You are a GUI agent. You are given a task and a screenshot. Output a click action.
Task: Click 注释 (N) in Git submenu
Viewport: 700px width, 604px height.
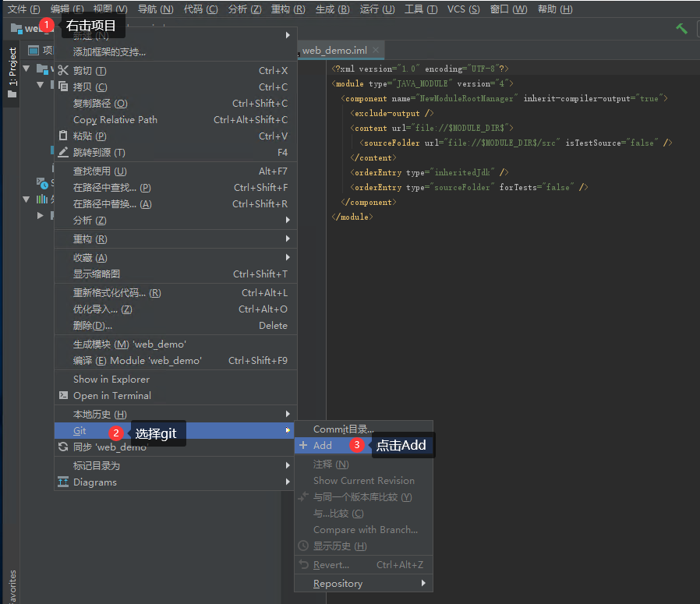pyautogui.click(x=363, y=464)
